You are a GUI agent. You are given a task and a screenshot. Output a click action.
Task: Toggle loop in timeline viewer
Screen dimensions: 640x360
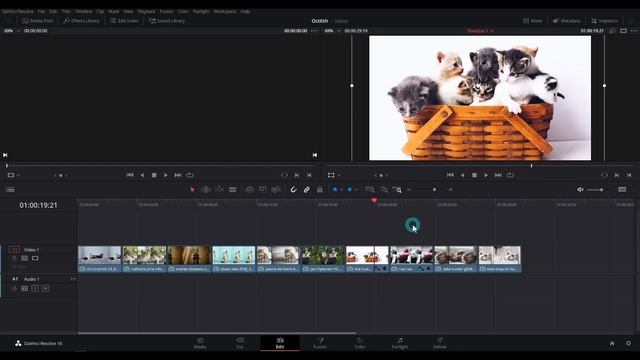[x=510, y=175]
